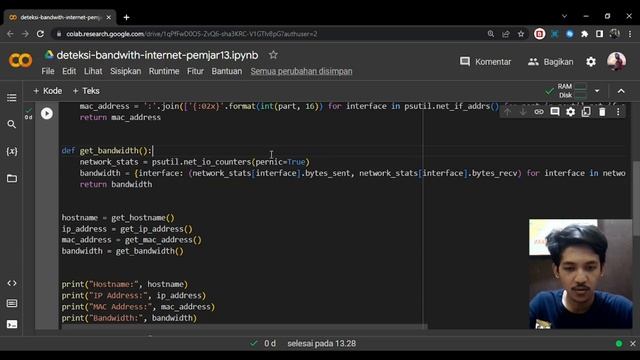Image resolution: width=640 pixels, height=360 pixels.
Task: Click the notebook title to rename
Action: [157, 55]
